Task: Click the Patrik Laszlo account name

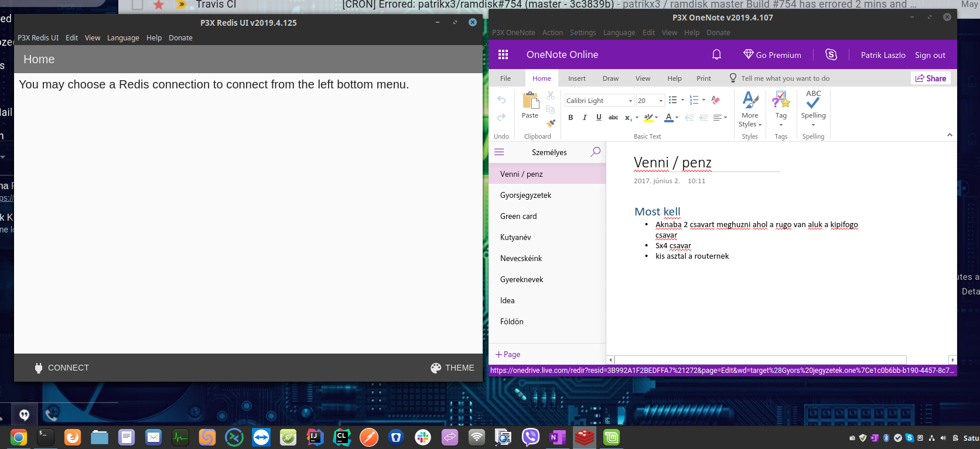Action: click(x=883, y=55)
